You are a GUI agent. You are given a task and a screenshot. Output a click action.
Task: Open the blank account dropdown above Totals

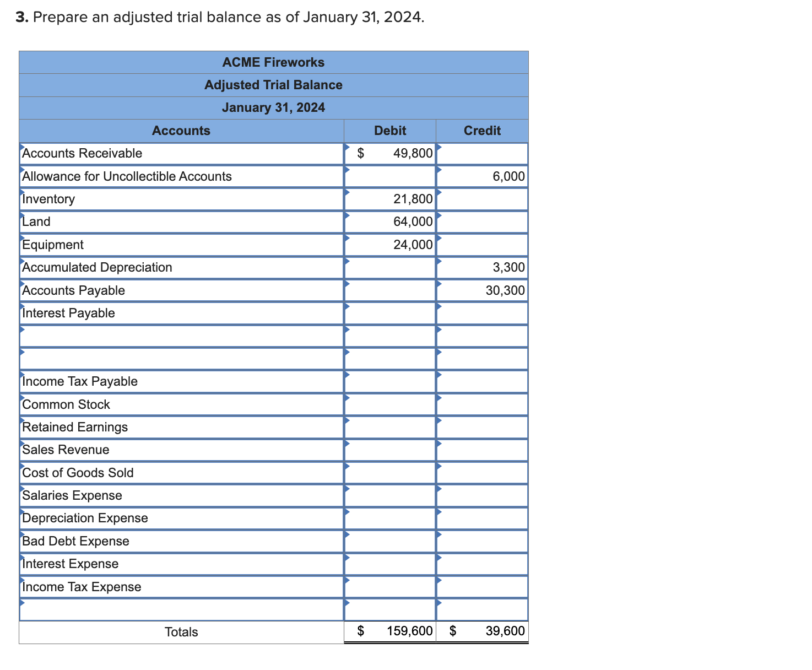pyautogui.click(x=182, y=609)
